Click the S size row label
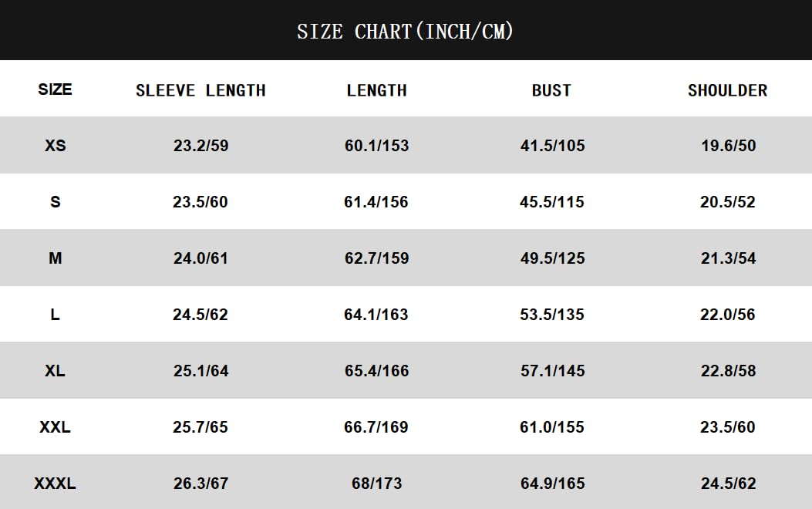The image size is (812, 509). pyautogui.click(x=55, y=202)
